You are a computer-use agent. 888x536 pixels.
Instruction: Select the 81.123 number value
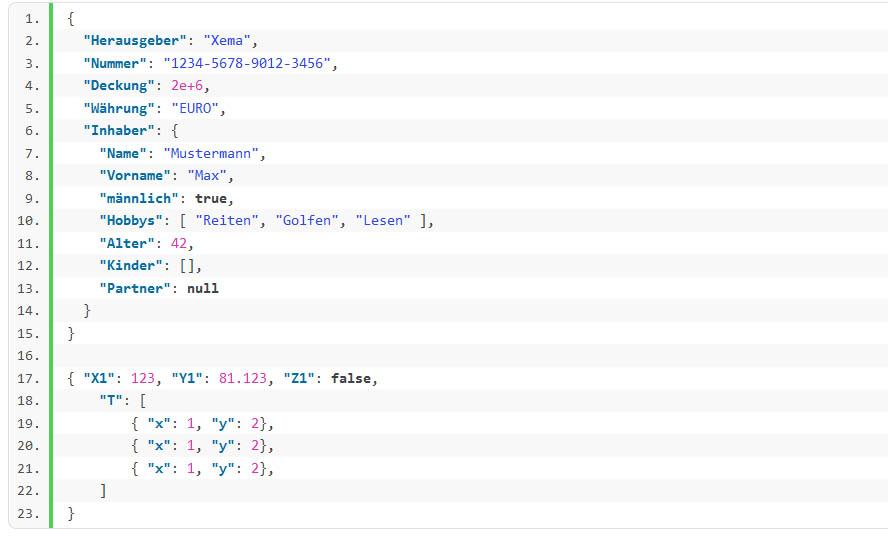(243, 378)
